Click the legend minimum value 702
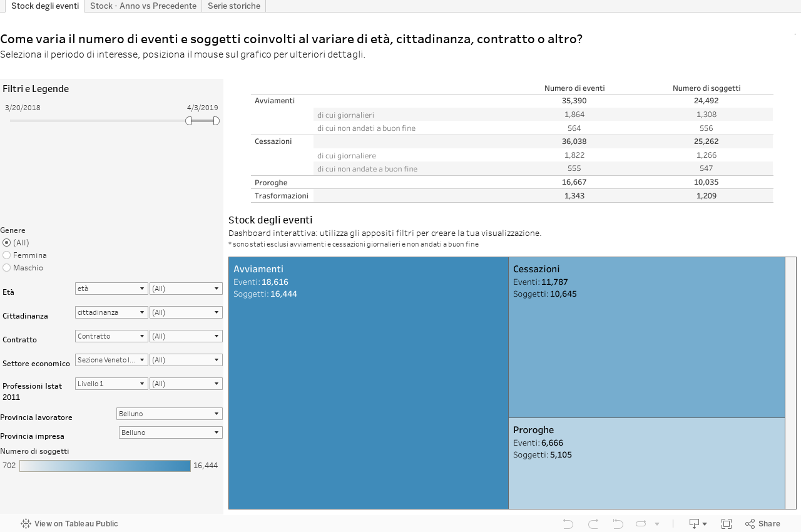Image resolution: width=801 pixels, height=532 pixels. tap(9, 466)
